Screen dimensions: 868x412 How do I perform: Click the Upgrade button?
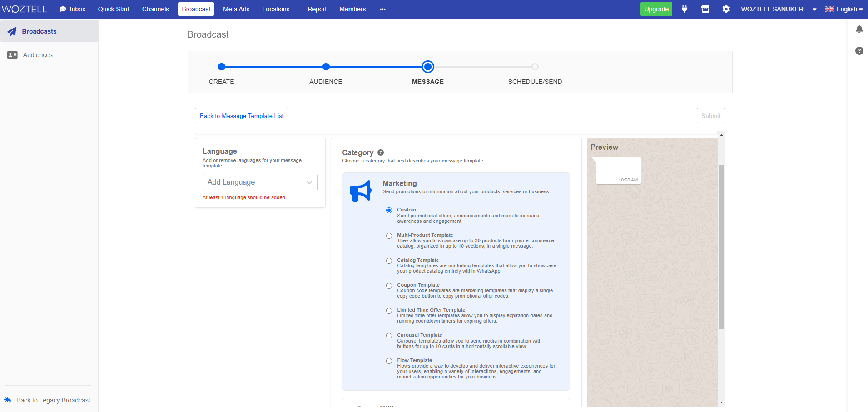656,9
